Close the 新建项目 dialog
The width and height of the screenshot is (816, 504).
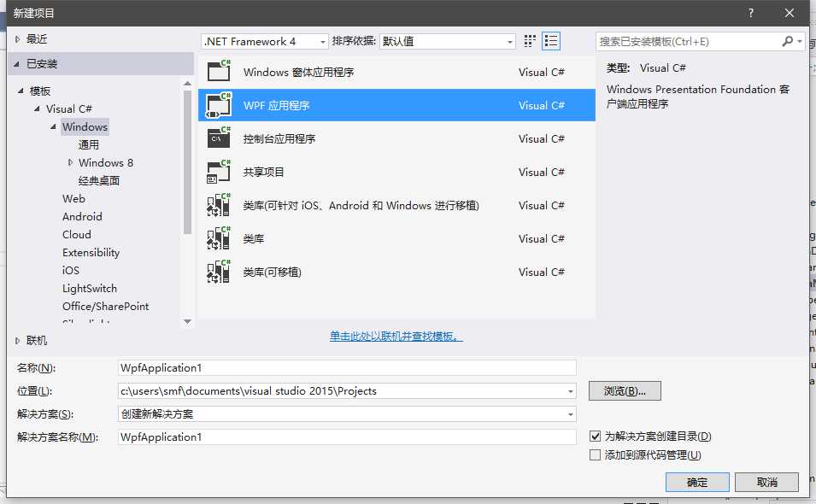click(790, 13)
